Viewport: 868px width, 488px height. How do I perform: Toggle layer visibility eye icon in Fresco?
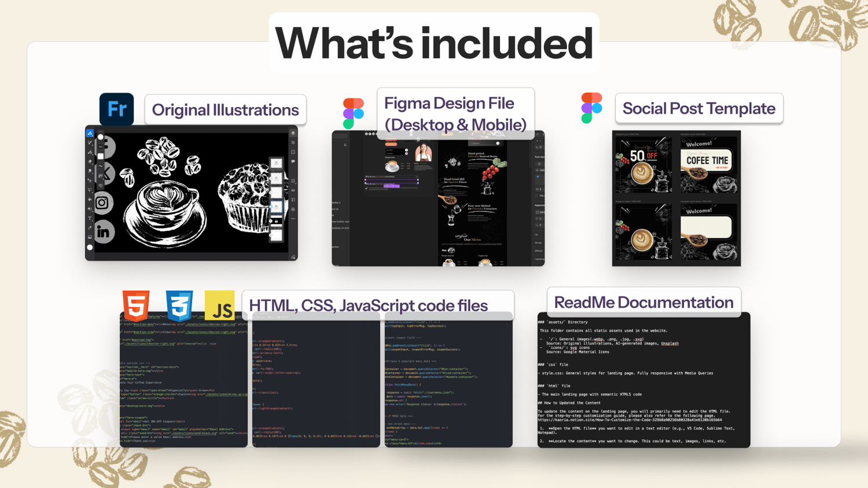[293, 190]
